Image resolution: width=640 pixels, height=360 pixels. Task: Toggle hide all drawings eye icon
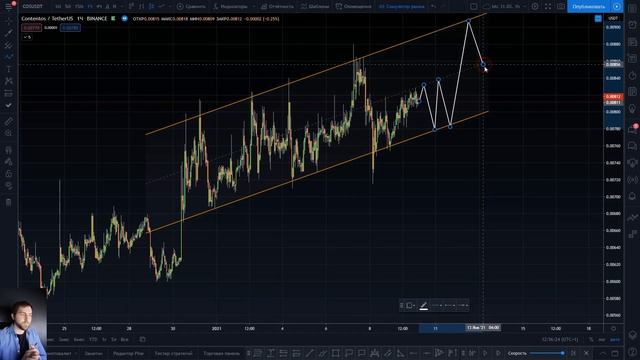[8, 186]
